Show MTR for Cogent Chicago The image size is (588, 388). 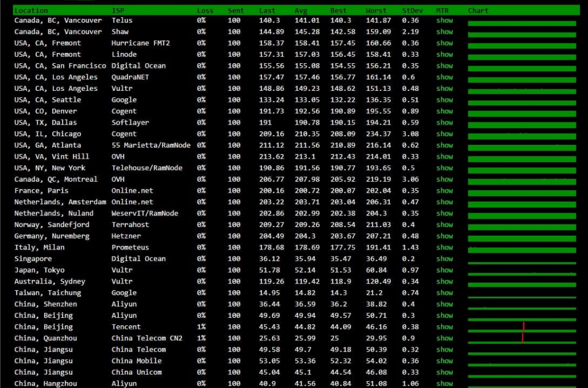(x=444, y=134)
